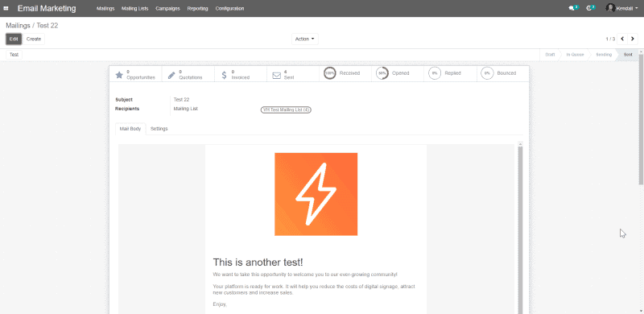Click the Edit button
Image resolution: width=644 pixels, height=314 pixels.
coord(14,39)
